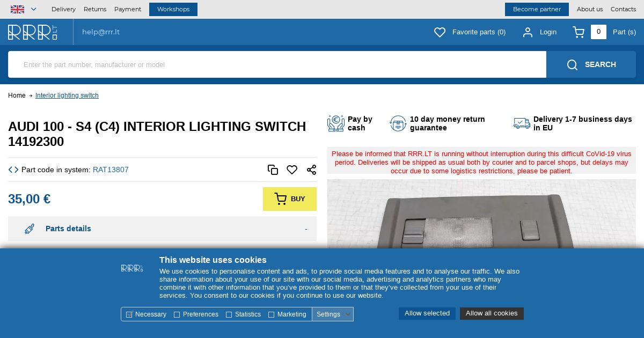Click Allow selected cookies button

coord(427,313)
